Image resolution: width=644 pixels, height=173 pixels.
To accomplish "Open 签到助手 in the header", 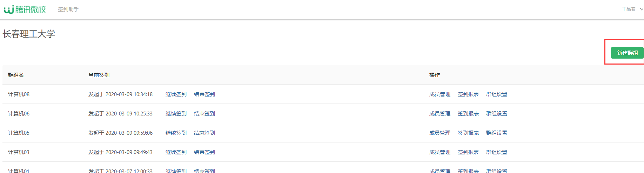I will [68, 9].
